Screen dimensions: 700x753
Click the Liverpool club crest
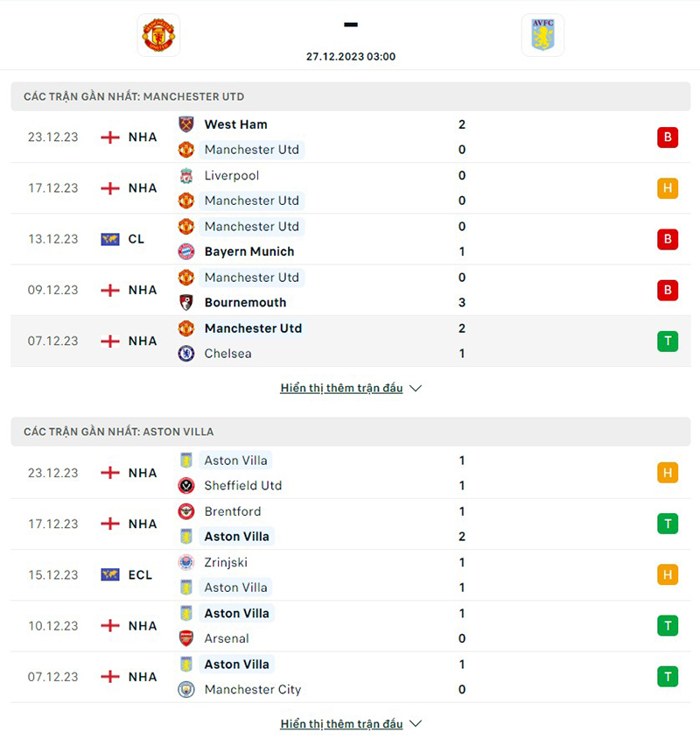tap(185, 175)
